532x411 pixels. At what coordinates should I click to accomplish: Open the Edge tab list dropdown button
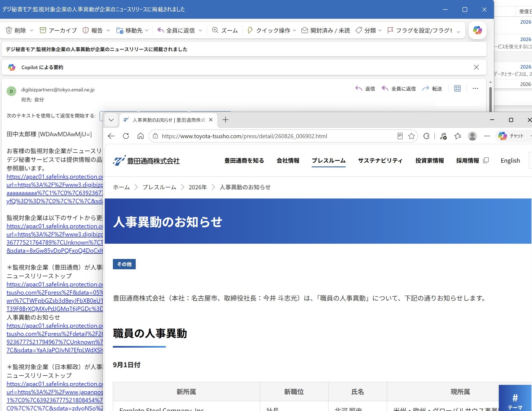click(111, 120)
